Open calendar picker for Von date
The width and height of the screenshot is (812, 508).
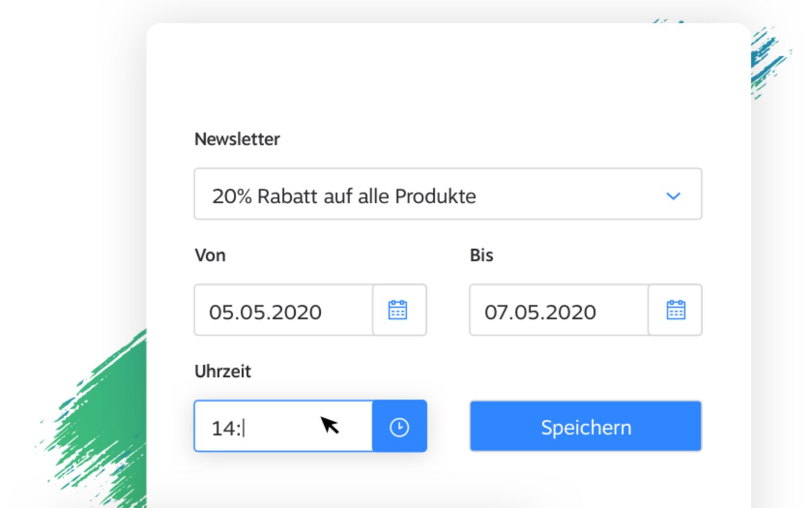(399, 310)
